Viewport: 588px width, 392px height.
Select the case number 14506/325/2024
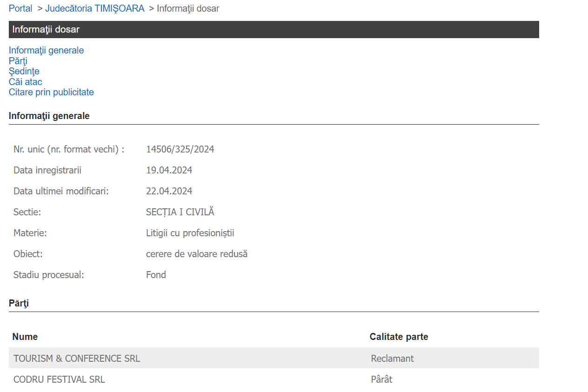(x=180, y=149)
